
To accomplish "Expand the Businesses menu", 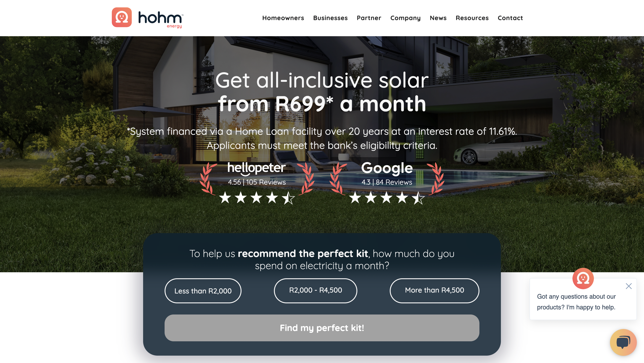I will [x=330, y=18].
